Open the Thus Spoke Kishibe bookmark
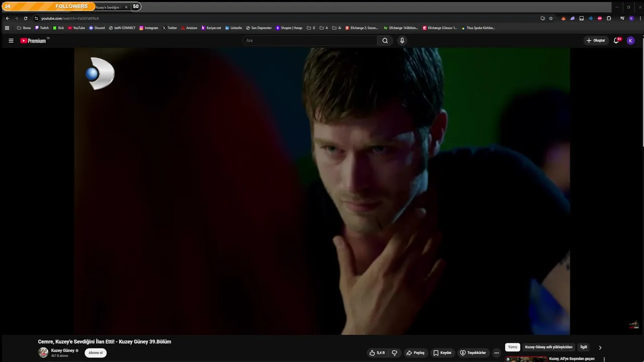The image size is (644, 362). (x=478, y=28)
